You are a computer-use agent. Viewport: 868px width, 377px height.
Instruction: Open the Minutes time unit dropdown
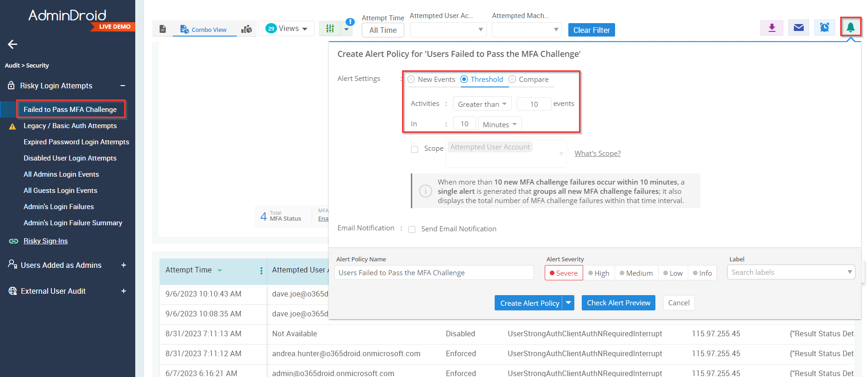click(x=499, y=124)
